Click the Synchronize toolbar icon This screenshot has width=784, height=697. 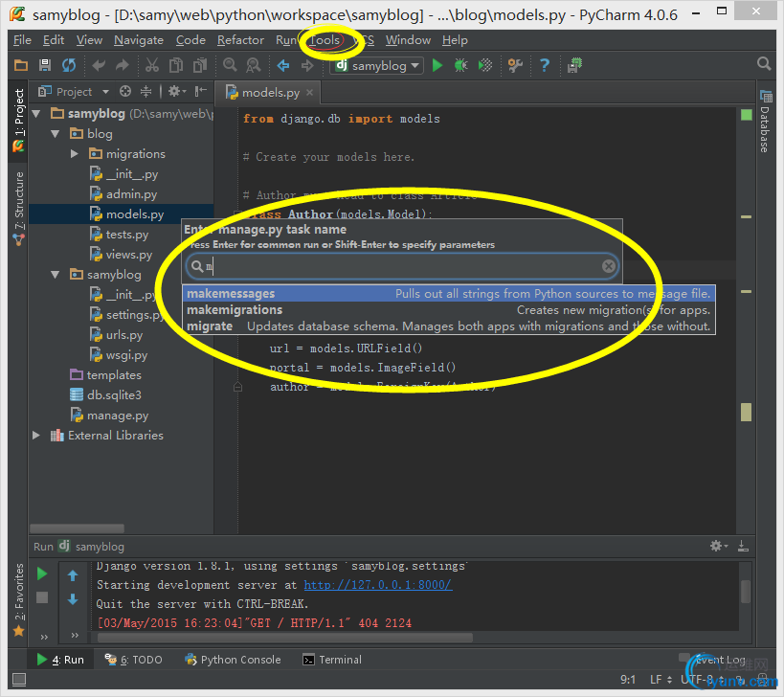pyautogui.click(x=69, y=65)
